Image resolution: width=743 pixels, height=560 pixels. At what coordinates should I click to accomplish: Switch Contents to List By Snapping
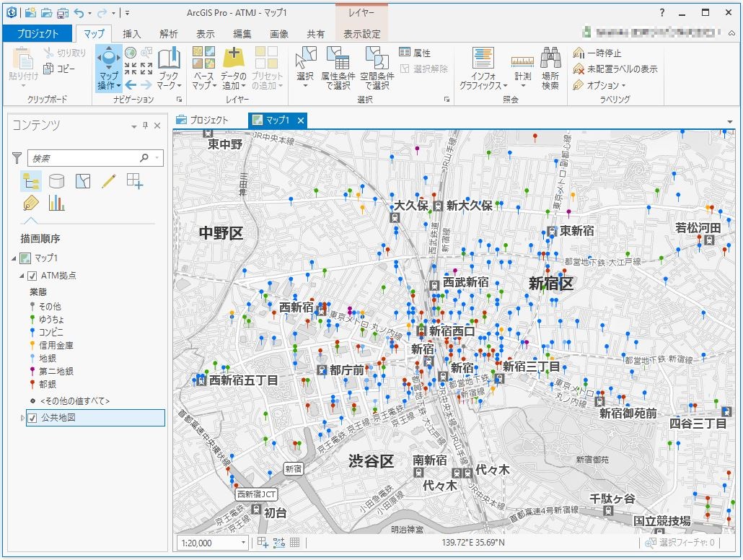coord(135,181)
